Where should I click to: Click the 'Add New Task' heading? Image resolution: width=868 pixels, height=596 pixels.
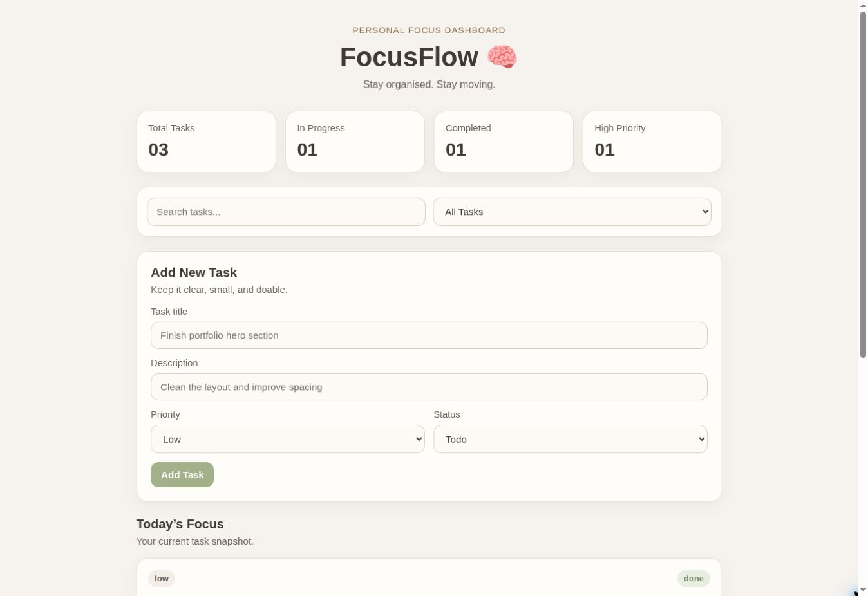click(194, 272)
